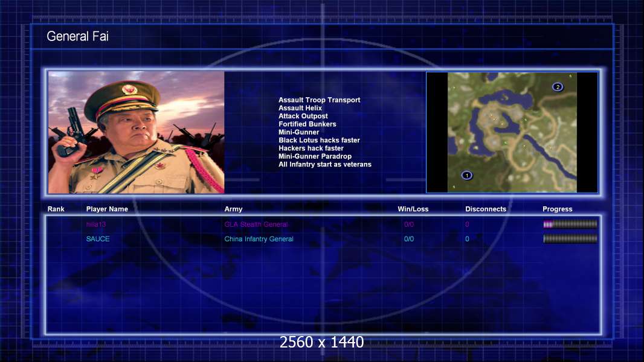
Task: Click All Infantry start as veterans line
Action: coord(325,164)
